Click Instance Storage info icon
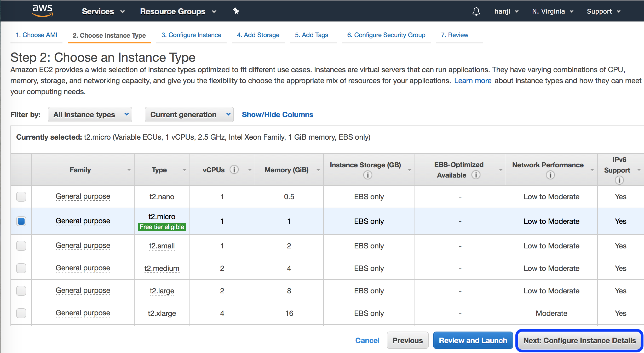Image resolution: width=644 pixels, height=353 pixels. coord(367,175)
